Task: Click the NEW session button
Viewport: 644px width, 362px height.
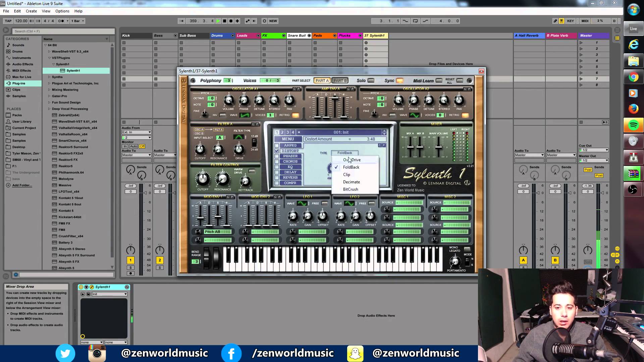Action: tap(273, 21)
